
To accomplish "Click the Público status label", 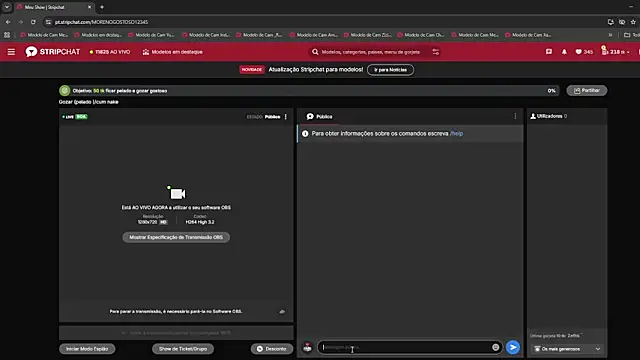I will 272,117.
